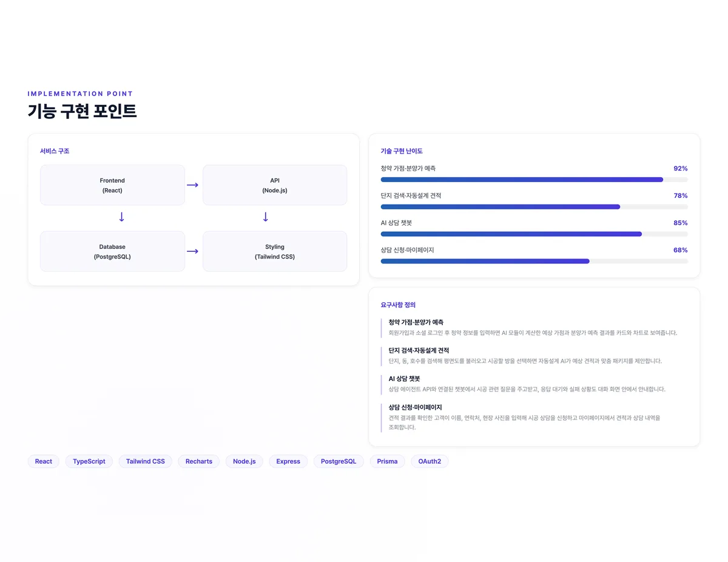The width and height of the screenshot is (728, 562).
Task: Click the Prisma tag chip
Action: (387, 461)
